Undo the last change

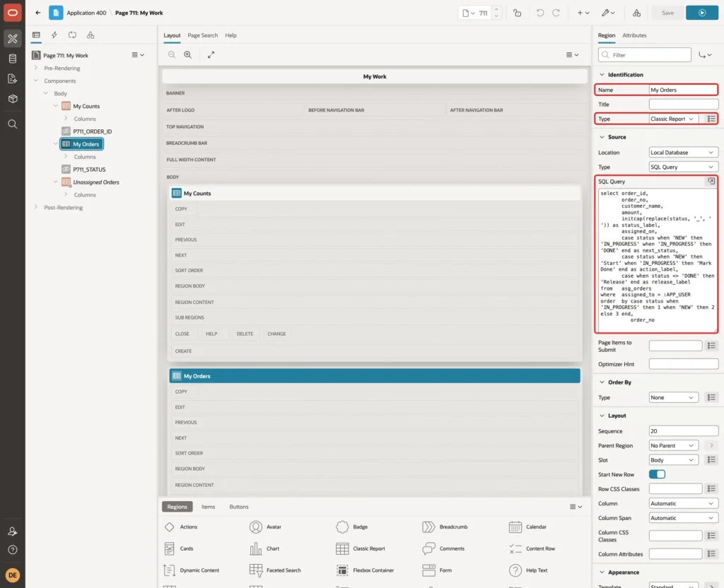click(x=539, y=13)
